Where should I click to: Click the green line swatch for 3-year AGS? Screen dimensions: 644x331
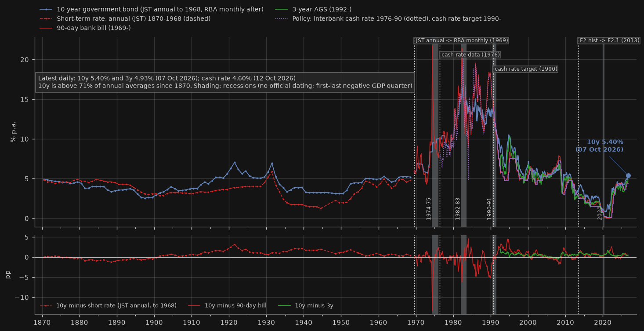point(282,9)
